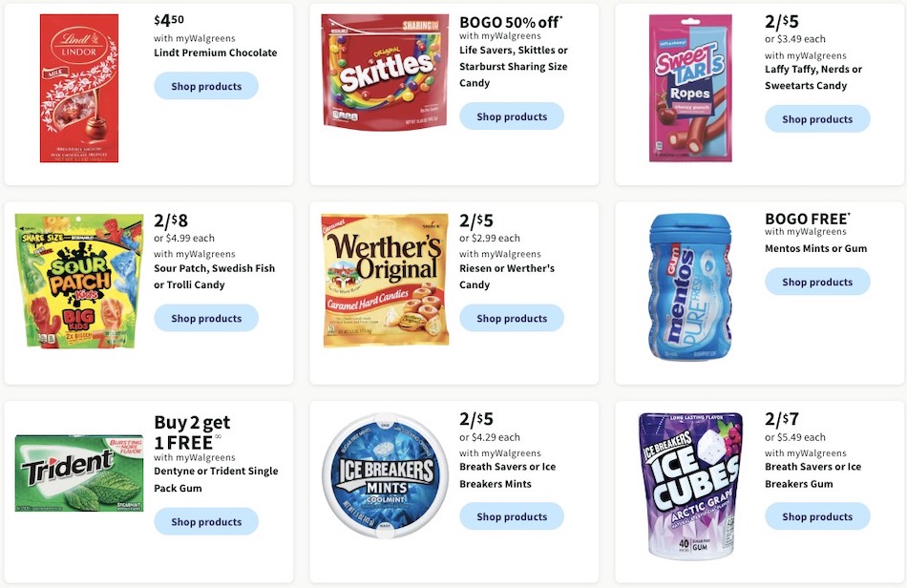
Task: Shop products for Trident single pack gum
Action: click(x=206, y=521)
